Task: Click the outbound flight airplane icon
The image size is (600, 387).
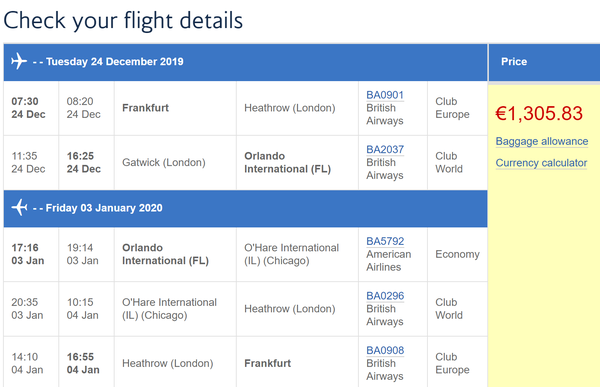Action: click(x=19, y=61)
